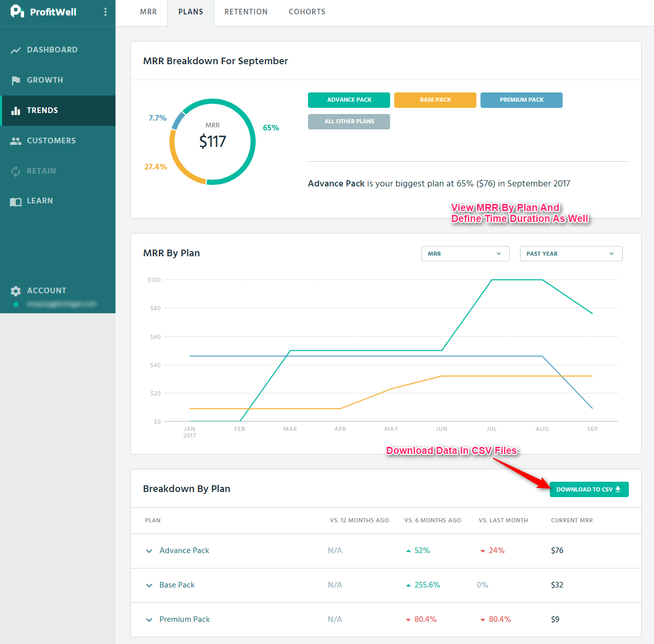654x644 pixels.
Task: Open the MRR metric dropdown
Action: pyautogui.click(x=466, y=254)
